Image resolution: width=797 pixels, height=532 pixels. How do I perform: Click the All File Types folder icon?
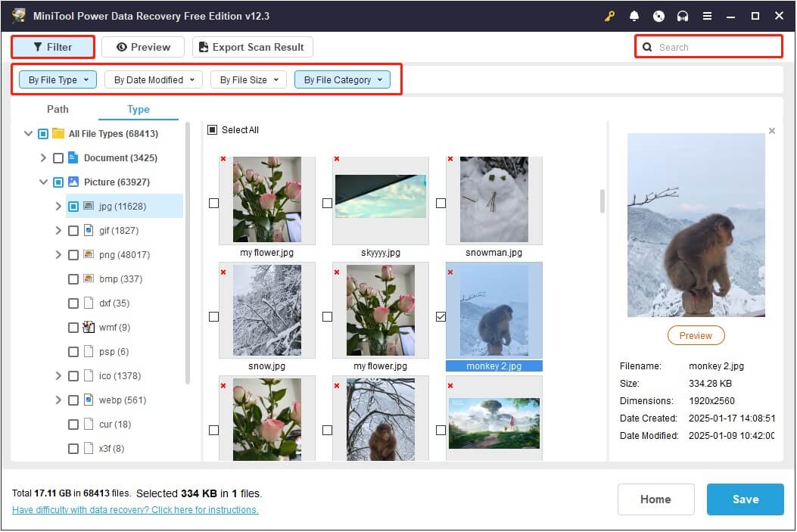click(x=58, y=134)
